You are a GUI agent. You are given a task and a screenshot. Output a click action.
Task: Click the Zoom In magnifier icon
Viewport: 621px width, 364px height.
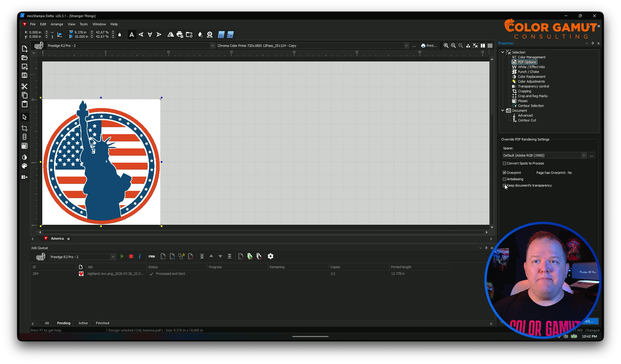446,45
